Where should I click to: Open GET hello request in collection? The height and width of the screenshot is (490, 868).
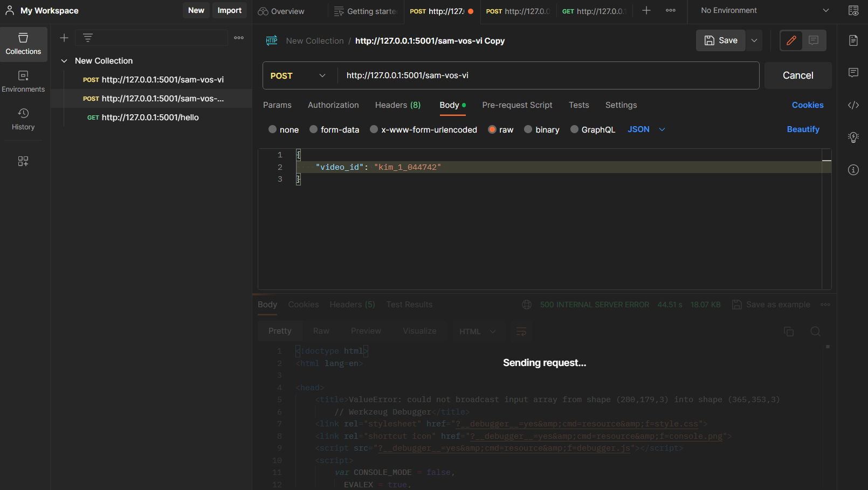pyautogui.click(x=151, y=118)
